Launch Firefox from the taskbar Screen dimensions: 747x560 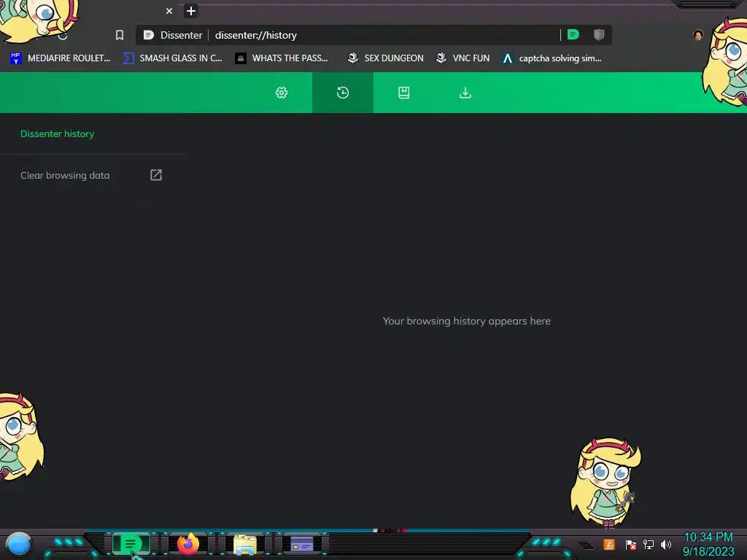(x=188, y=544)
